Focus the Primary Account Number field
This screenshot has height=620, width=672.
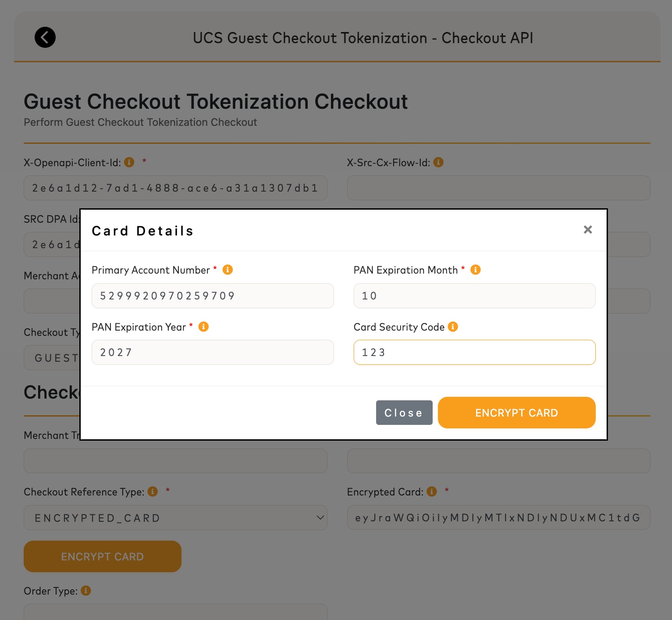pos(213,296)
